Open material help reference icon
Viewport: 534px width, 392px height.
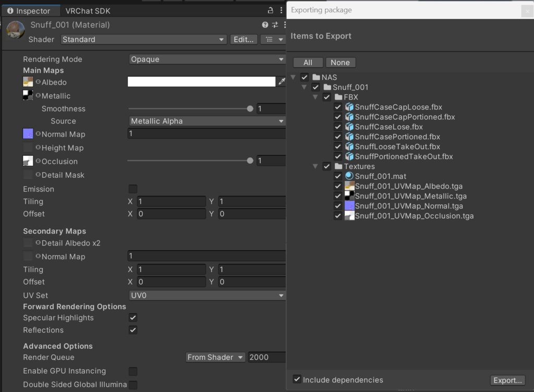[x=265, y=24]
